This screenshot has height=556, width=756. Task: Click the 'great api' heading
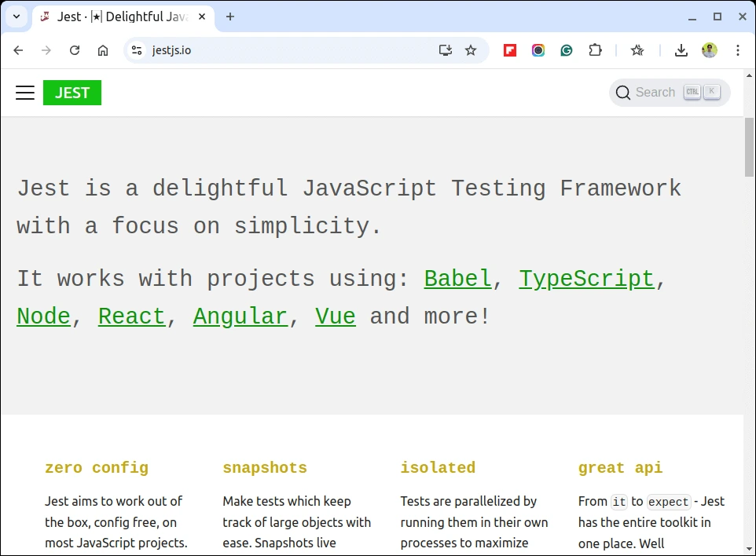(620, 468)
